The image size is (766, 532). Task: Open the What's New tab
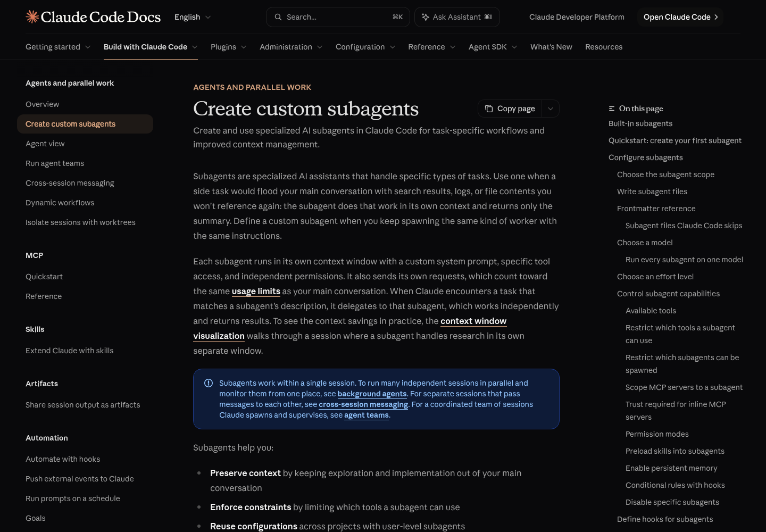pyautogui.click(x=551, y=47)
